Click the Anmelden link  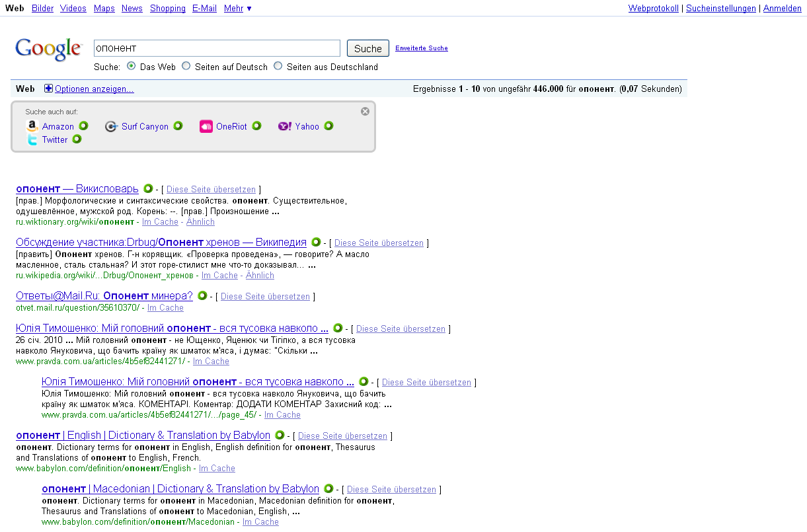pyautogui.click(x=783, y=8)
